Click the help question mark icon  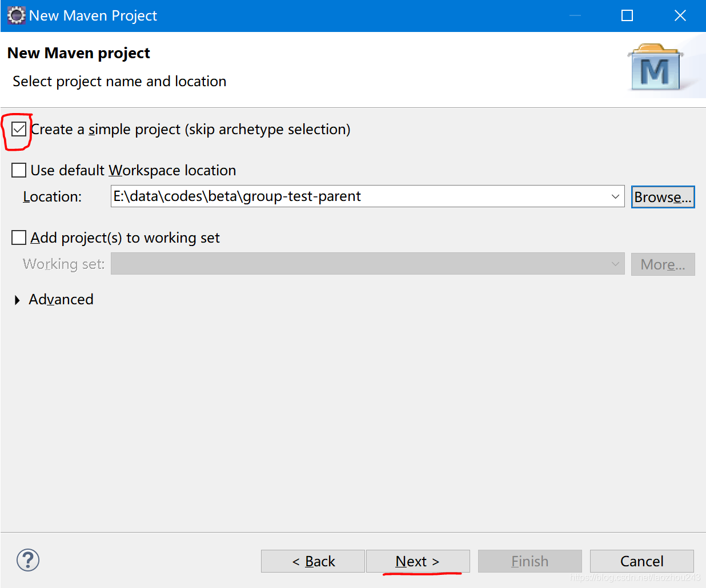pyautogui.click(x=28, y=560)
